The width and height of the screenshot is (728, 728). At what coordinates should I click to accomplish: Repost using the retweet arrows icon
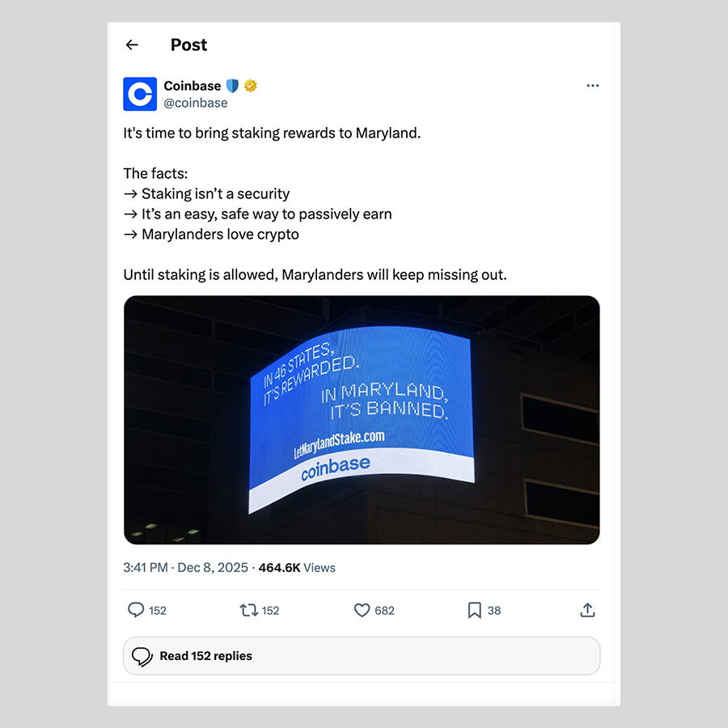(x=249, y=610)
